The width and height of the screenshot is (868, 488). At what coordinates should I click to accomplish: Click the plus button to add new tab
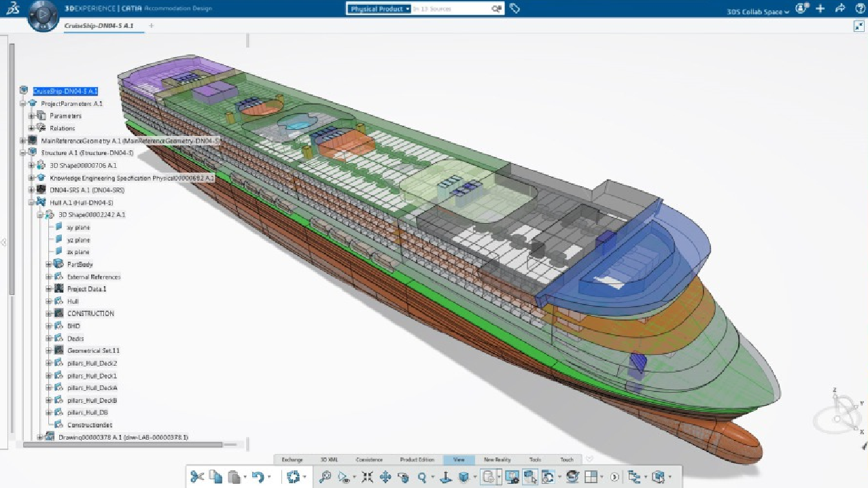[x=151, y=26]
